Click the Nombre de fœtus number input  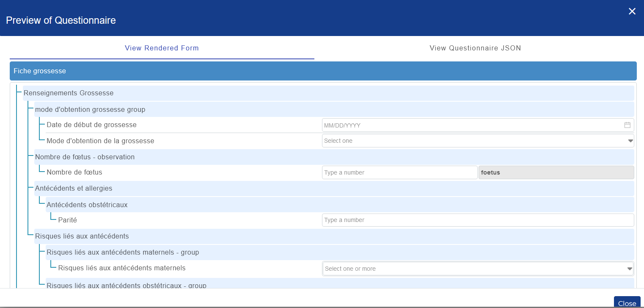[x=399, y=172]
